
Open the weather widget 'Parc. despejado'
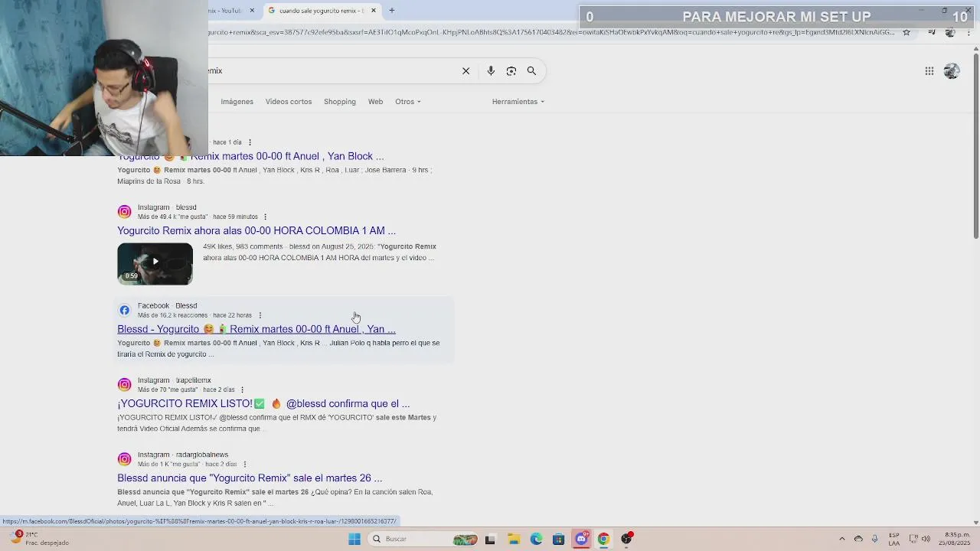40,539
